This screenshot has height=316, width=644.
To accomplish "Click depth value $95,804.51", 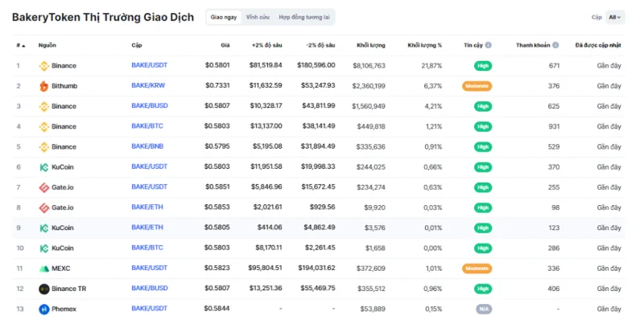I will 265,268.
